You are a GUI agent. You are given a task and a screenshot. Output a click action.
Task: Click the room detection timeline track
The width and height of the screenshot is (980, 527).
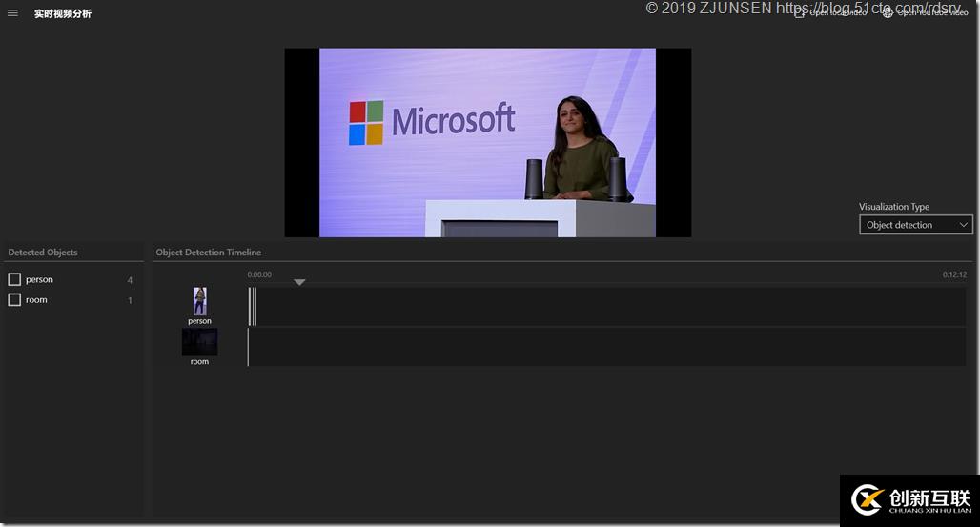point(607,347)
